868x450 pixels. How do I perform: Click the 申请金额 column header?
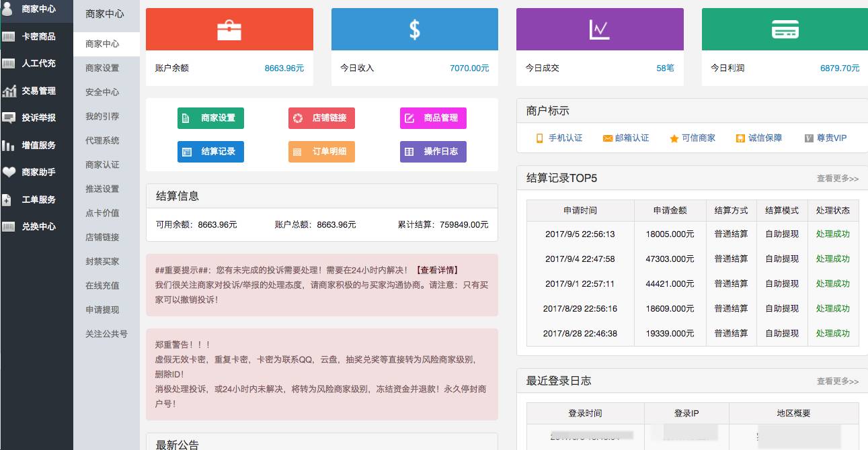pos(670,210)
